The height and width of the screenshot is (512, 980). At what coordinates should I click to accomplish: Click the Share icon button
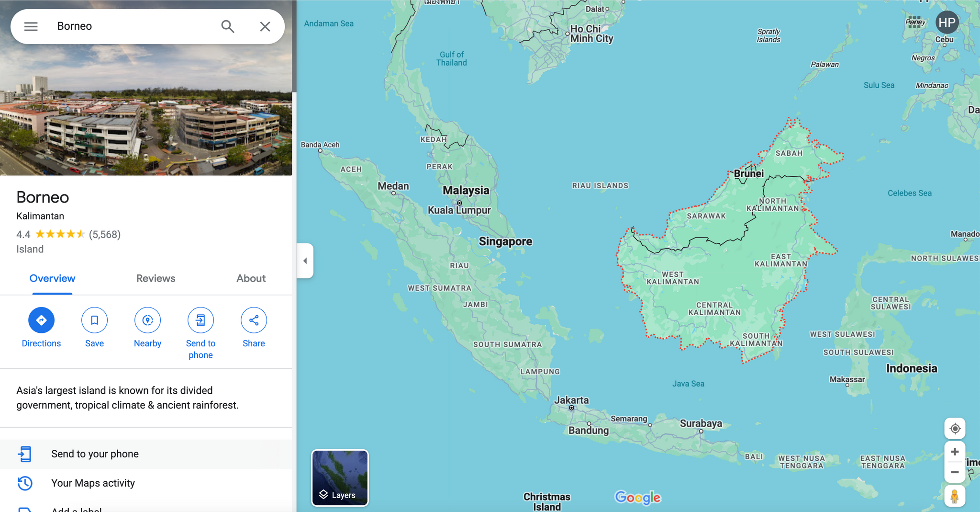coord(254,320)
